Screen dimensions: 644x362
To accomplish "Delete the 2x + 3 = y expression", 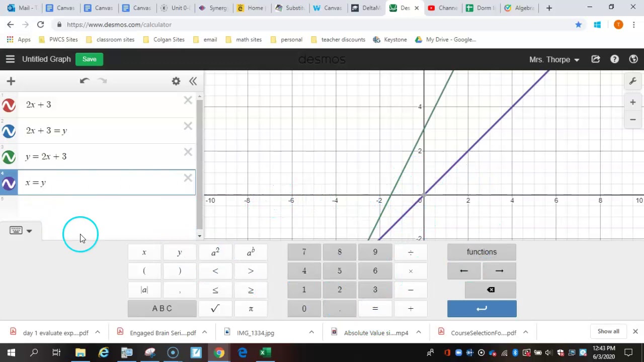I will [x=188, y=126].
